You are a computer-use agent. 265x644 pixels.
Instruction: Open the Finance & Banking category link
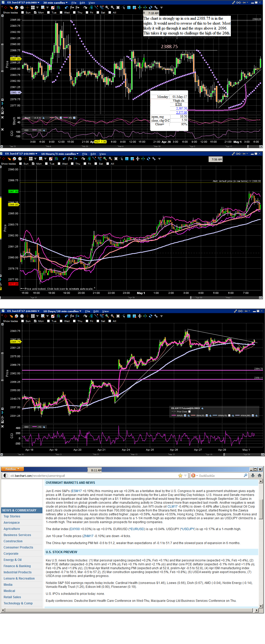coord(17,566)
